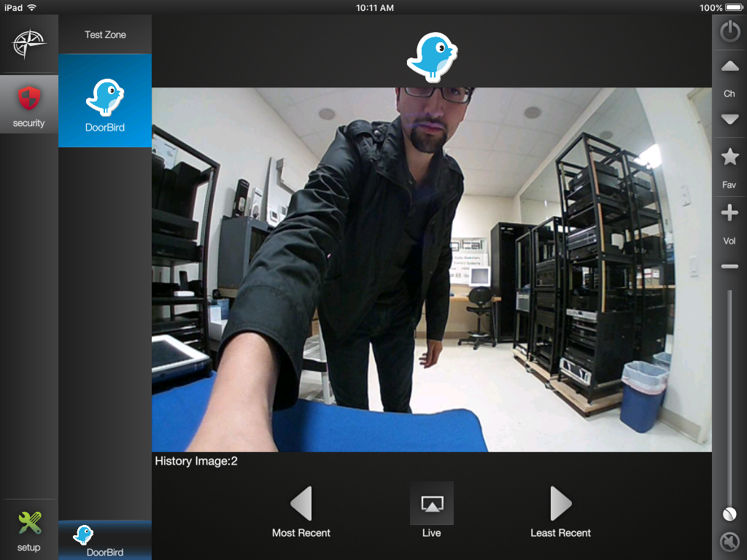Increase volume with the plus button
Viewport: 747px width, 560px height.
729,213
